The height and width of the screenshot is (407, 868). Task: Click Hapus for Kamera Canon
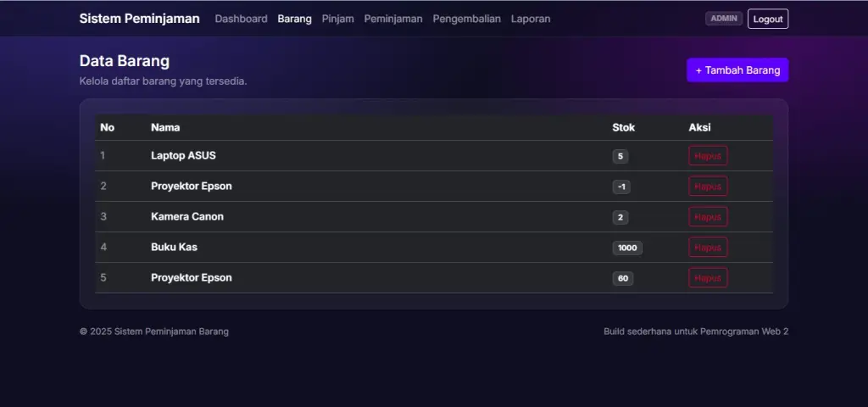[x=707, y=217]
